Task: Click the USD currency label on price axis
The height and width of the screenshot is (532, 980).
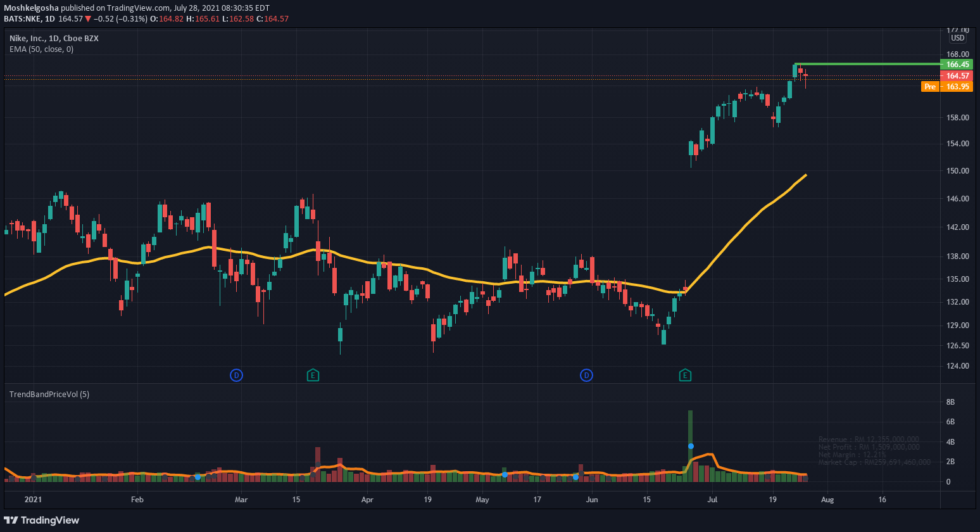Action: (958, 39)
